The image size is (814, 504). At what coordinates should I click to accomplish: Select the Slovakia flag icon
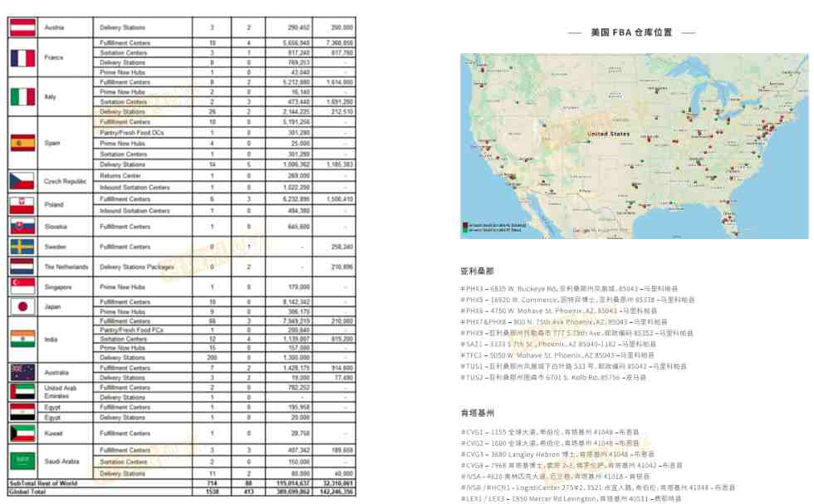point(22,227)
